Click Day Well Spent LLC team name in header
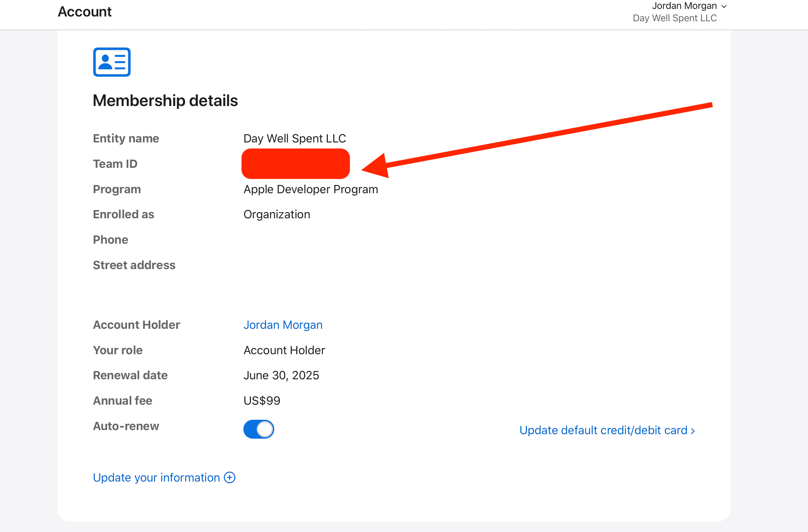The width and height of the screenshot is (808, 532). 674,18
